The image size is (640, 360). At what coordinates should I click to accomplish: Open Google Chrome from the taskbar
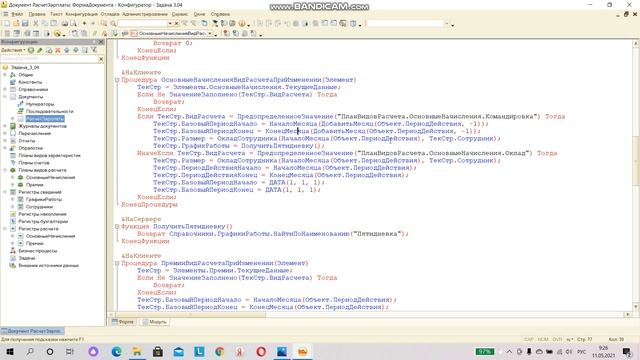[220, 351]
